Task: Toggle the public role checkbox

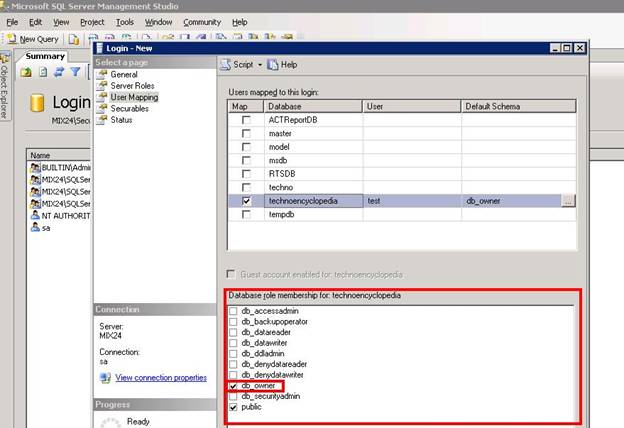Action: pyautogui.click(x=233, y=407)
